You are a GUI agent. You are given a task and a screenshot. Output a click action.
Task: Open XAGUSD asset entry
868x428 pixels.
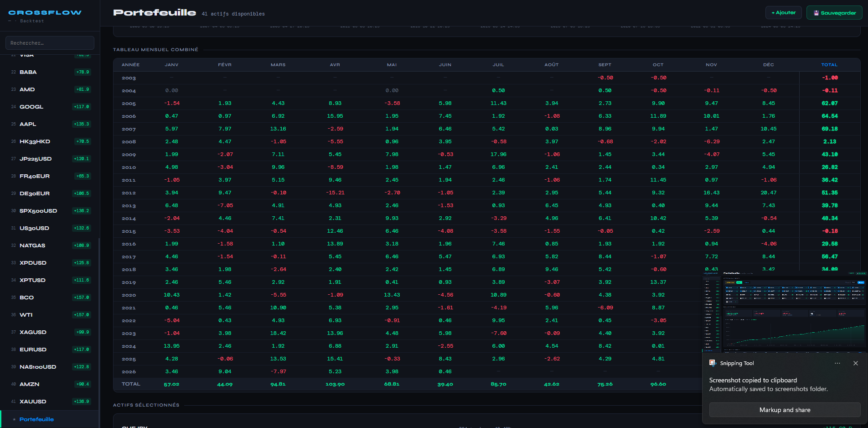click(50, 332)
